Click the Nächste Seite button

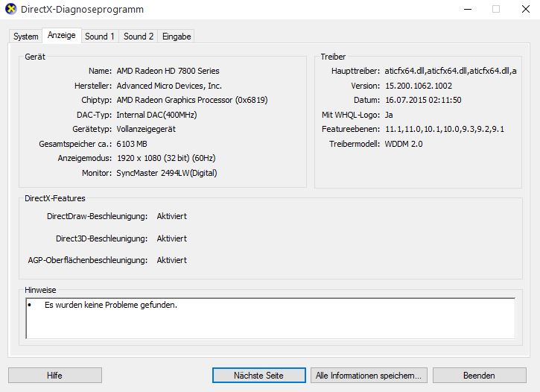[x=258, y=375]
